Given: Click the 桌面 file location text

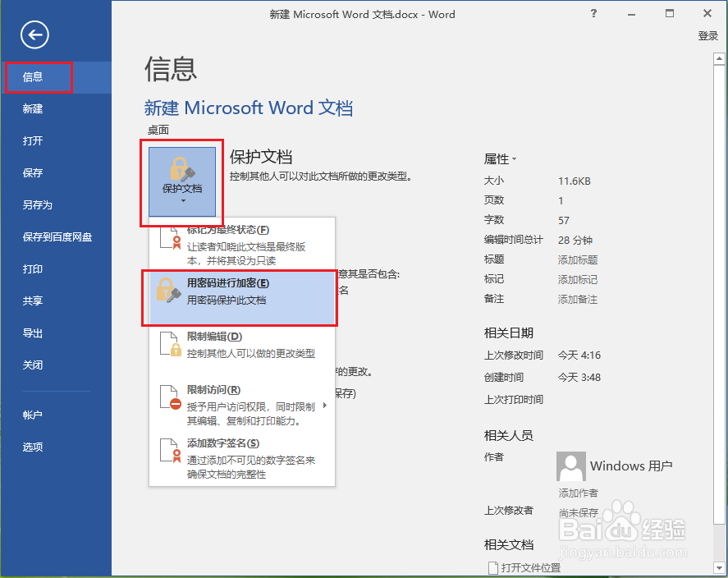Looking at the screenshot, I should [x=158, y=131].
